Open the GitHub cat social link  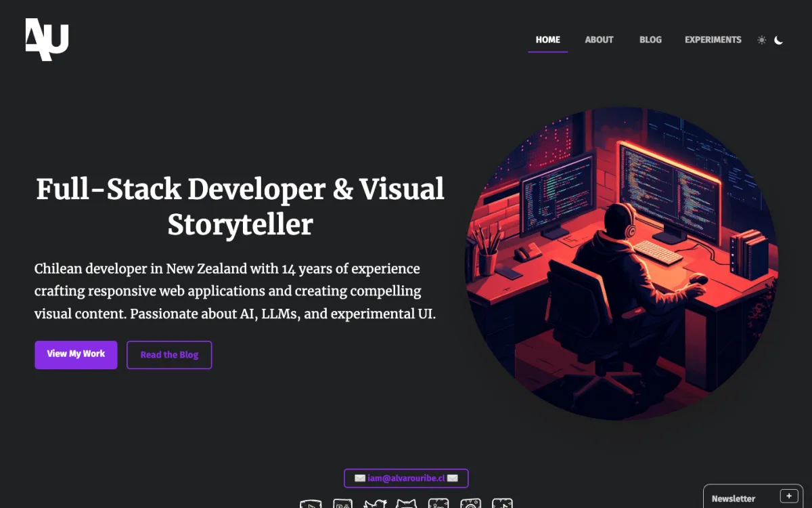pyautogui.click(x=406, y=503)
